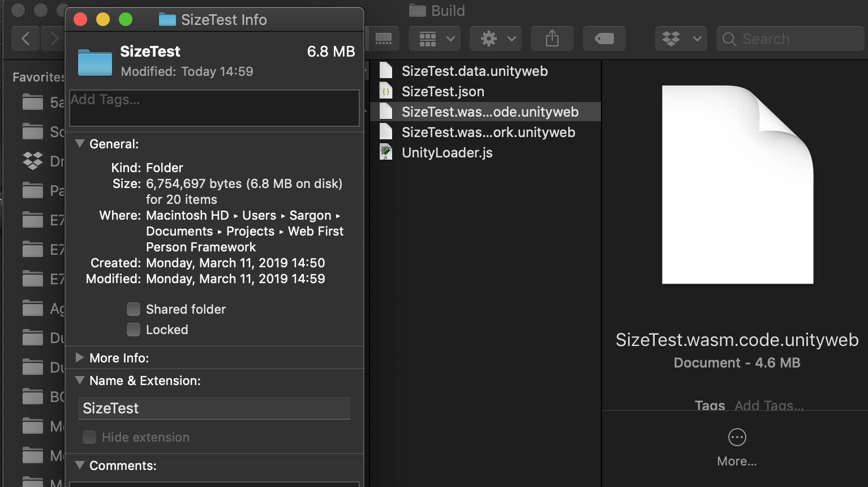Click the SizeTest name input field
Screen dimensions: 868x487
click(214, 408)
